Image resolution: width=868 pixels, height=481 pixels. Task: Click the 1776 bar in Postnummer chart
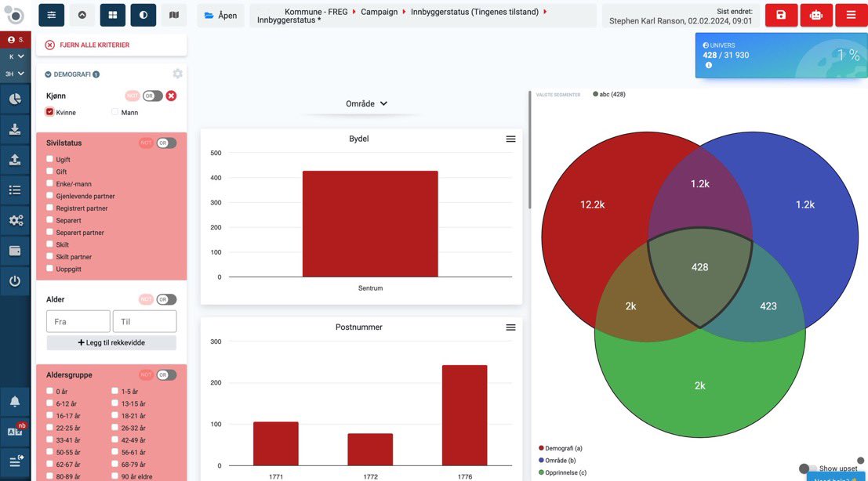click(464, 415)
